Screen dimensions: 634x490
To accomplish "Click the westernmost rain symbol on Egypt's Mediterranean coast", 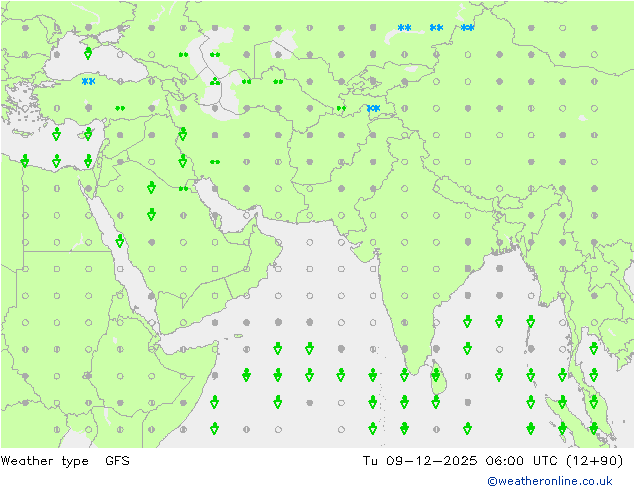I will [25, 161].
